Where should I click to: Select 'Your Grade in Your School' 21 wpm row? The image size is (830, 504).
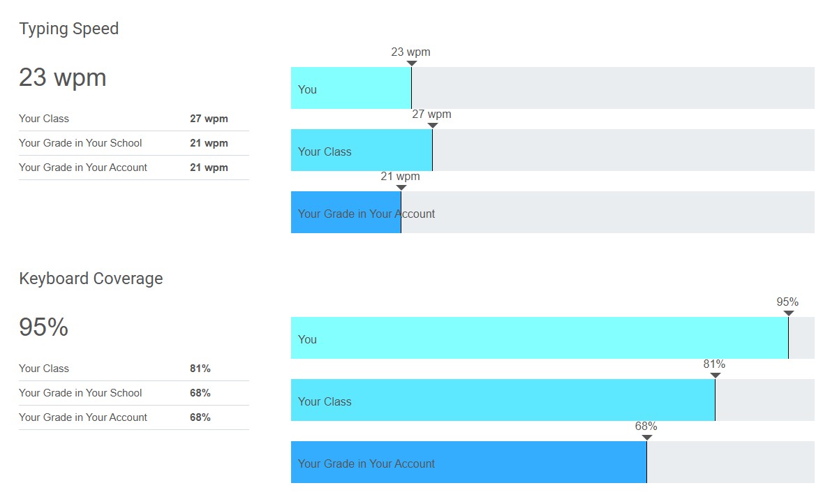[x=133, y=143]
